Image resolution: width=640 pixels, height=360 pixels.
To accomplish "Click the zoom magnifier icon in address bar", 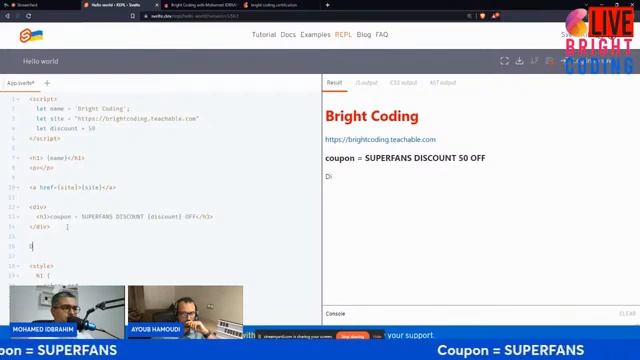I will pos(469,16).
